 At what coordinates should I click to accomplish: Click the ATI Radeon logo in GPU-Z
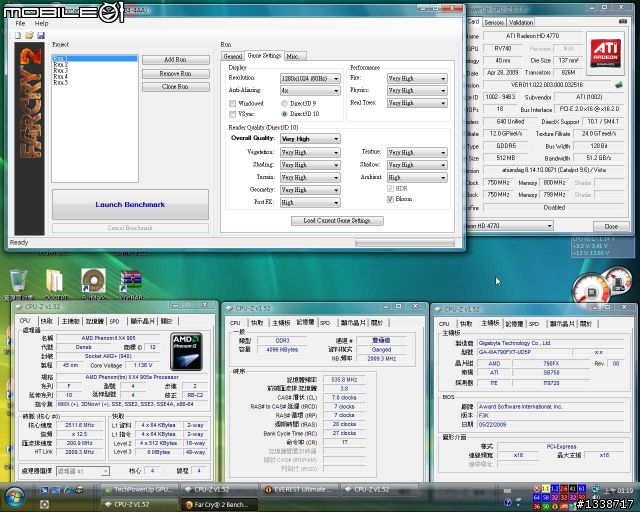tap(606, 53)
